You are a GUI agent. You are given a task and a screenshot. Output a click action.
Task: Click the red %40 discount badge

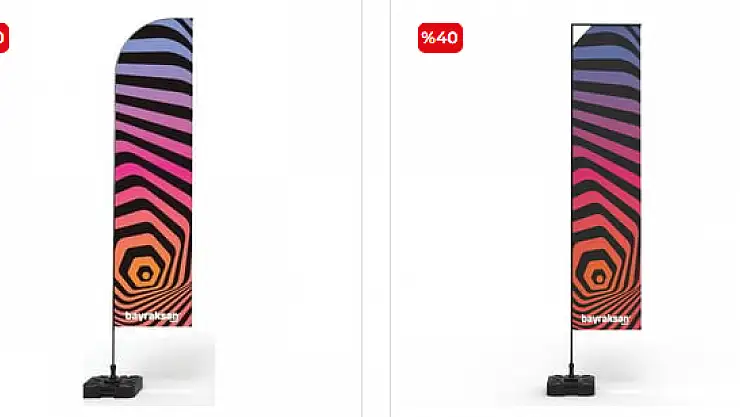(440, 38)
